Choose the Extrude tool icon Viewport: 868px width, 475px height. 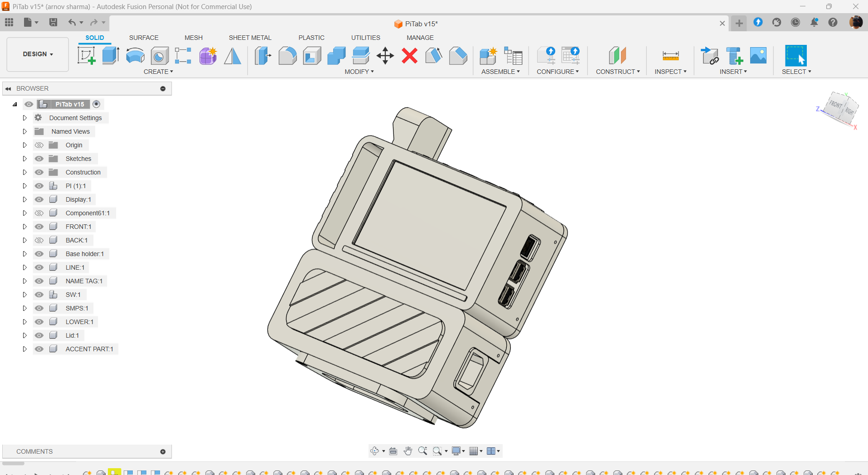click(111, 56)
